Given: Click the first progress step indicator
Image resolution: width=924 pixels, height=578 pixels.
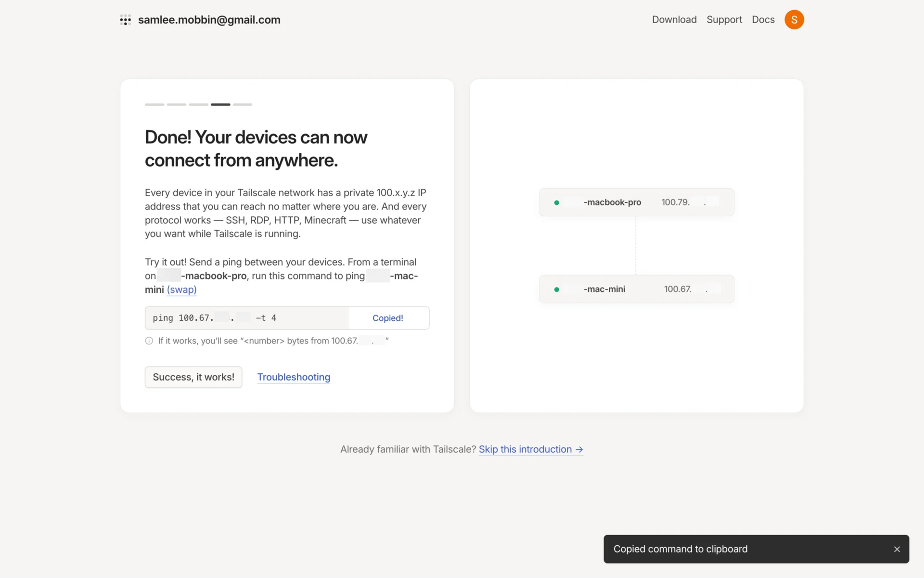Looking at the screenshot, I should (x=154, y=104).
